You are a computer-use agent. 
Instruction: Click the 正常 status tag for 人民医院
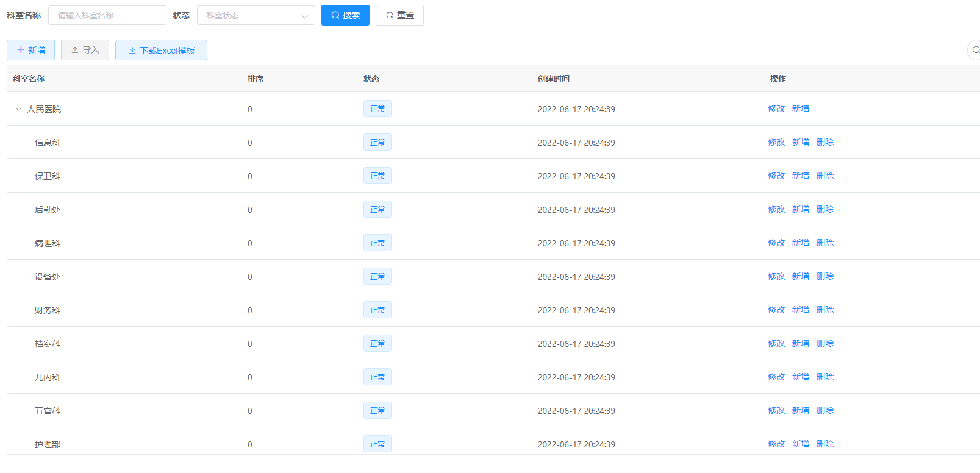pyautogui.click(x=377, y=108)
